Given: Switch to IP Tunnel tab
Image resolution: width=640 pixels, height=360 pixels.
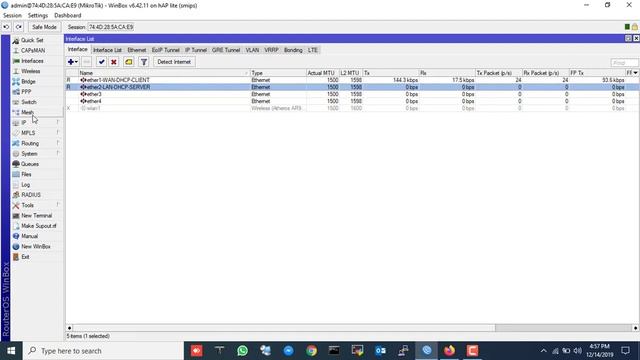Looking at the screenshot, I should coord(196,50).
